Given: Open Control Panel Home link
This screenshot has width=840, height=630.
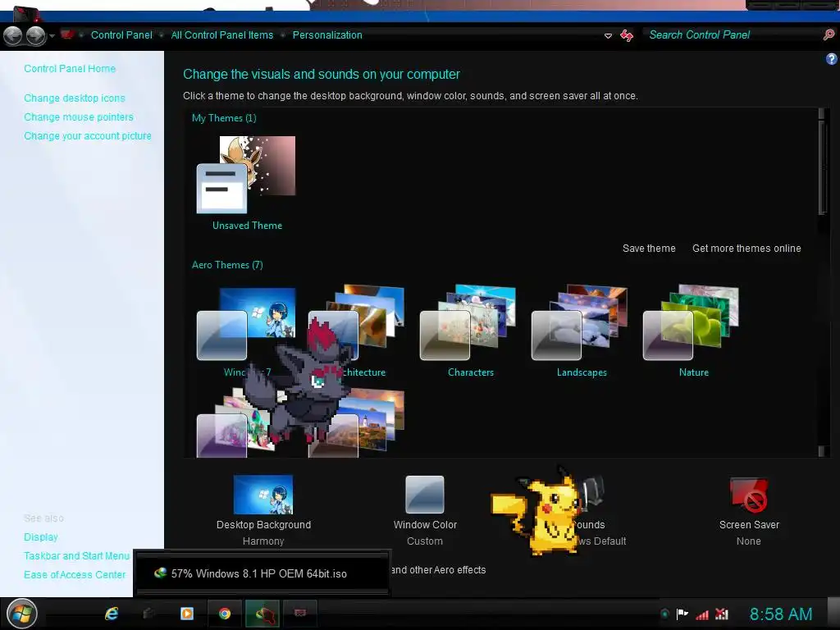Looking at the screenshot, I should click(x=70, y=69).
